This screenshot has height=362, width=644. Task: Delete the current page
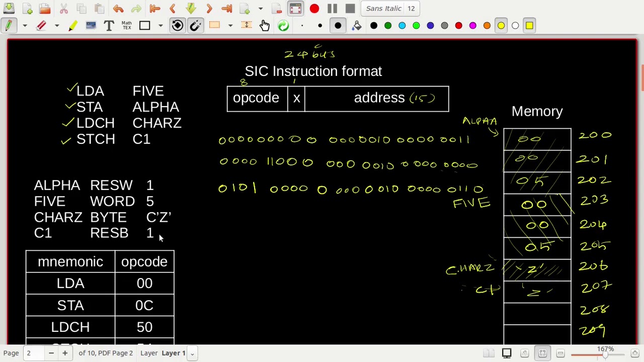coord(277,9)
